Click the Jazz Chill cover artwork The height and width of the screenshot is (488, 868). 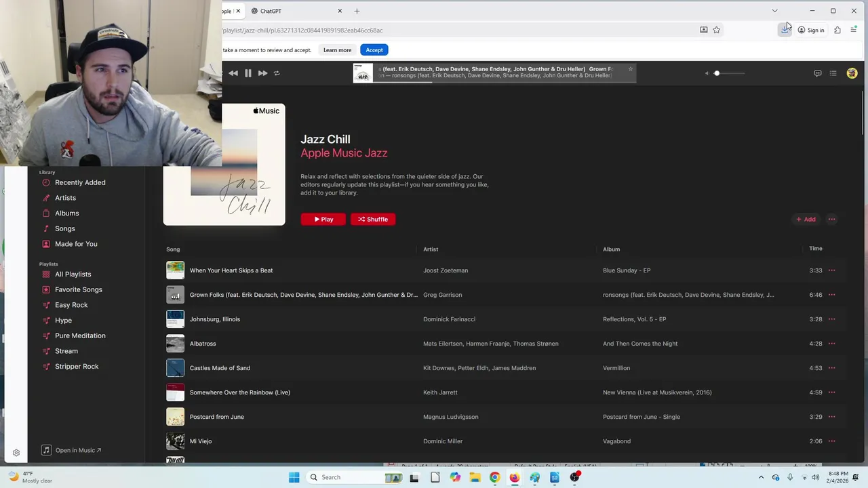(x=224, y=164)
